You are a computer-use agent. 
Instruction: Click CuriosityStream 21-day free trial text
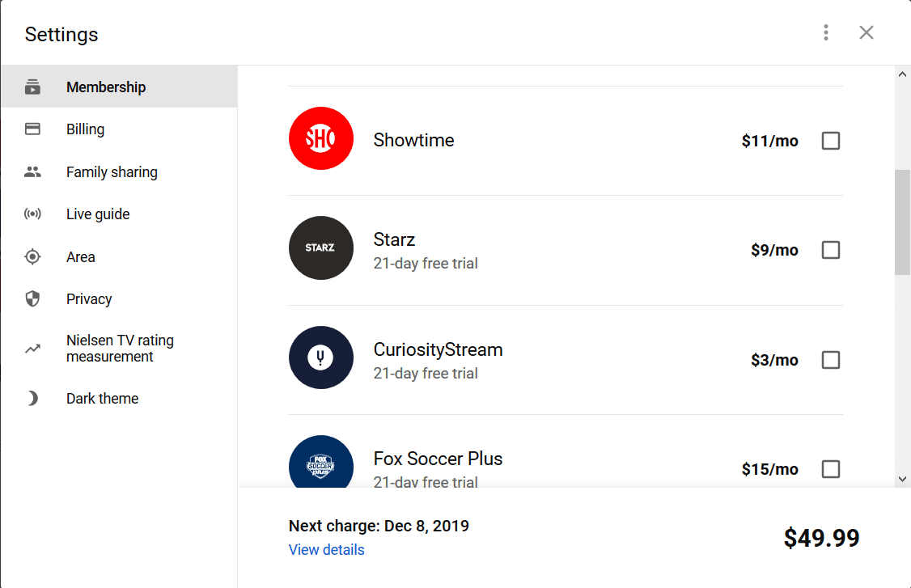pyautogui.click(x=426, y=373)
